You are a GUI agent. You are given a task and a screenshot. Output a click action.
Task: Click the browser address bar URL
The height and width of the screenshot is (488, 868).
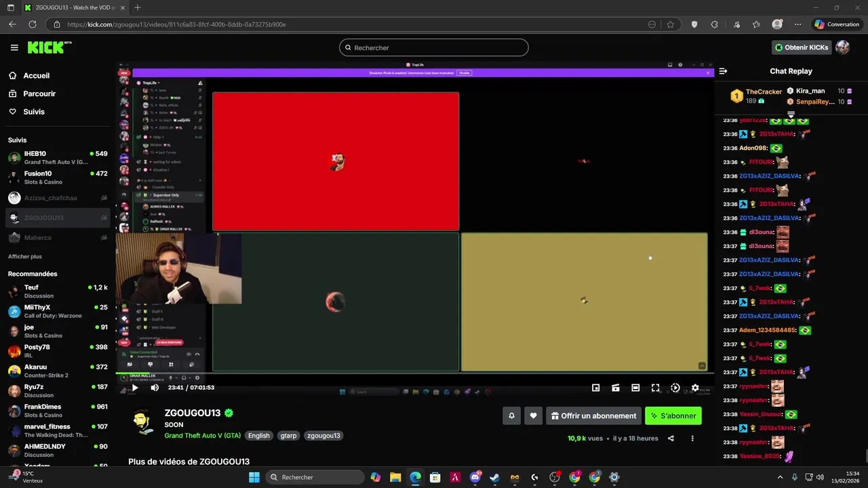(176, 24)
